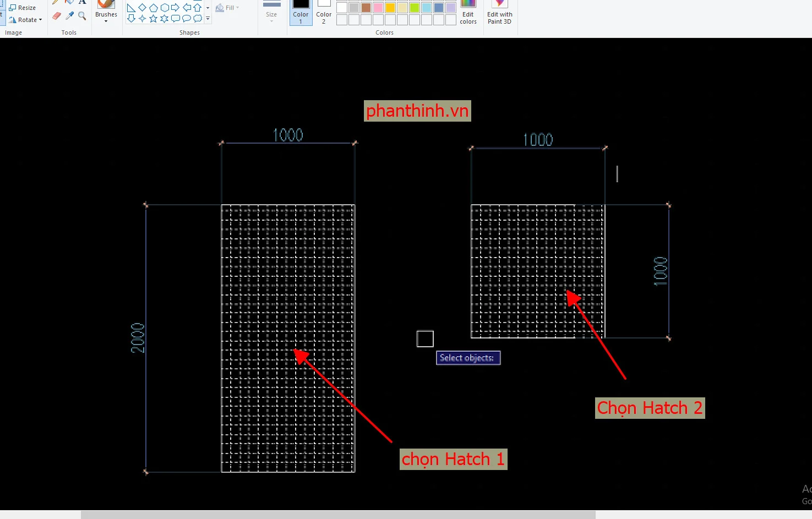Click the horizontal scrollbar at the bottom
Viewport: 812px width, 519px height.
(338, 515)
